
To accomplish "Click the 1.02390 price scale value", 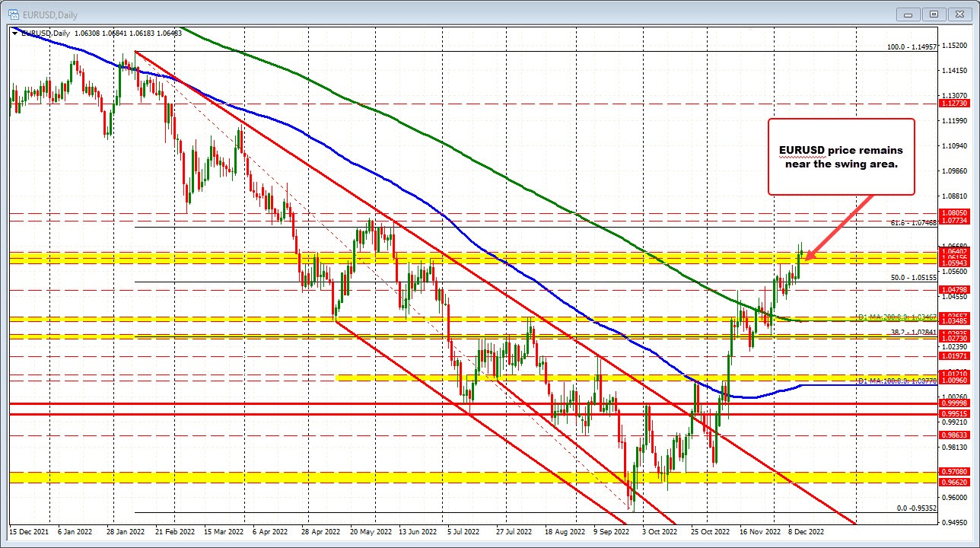I will pos(954,346).
